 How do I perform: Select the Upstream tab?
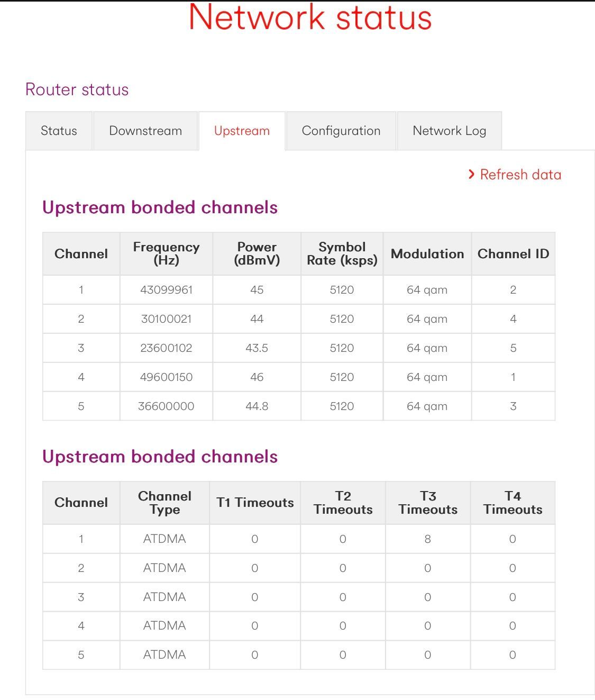[x=242, y=131]
